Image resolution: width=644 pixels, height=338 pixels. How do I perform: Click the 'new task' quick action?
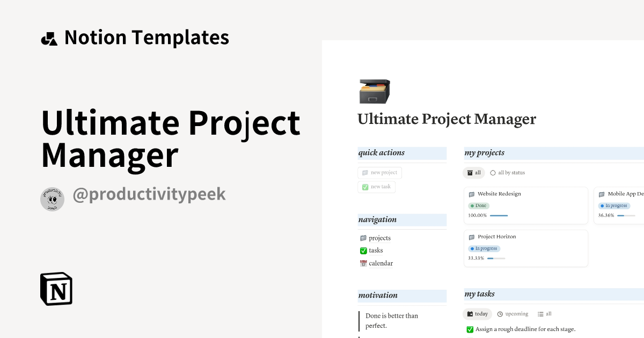coord(376,187)
